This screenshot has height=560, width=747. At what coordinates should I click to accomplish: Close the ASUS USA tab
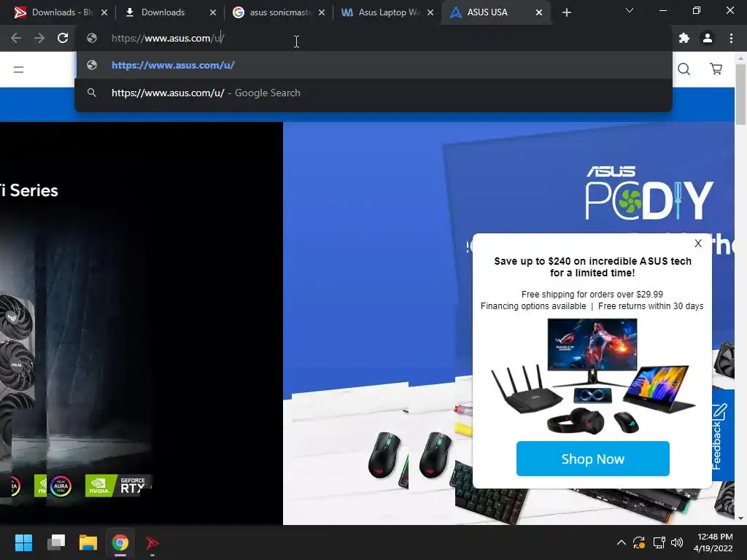(x=539, y=12)
